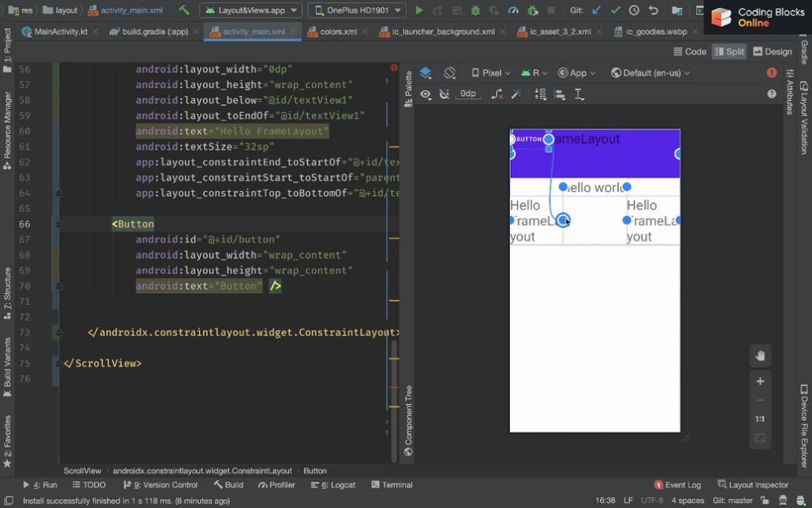Screen dimensions: 812x508
Task: Click the red error indicator in designer
Action: coord(771,72)
